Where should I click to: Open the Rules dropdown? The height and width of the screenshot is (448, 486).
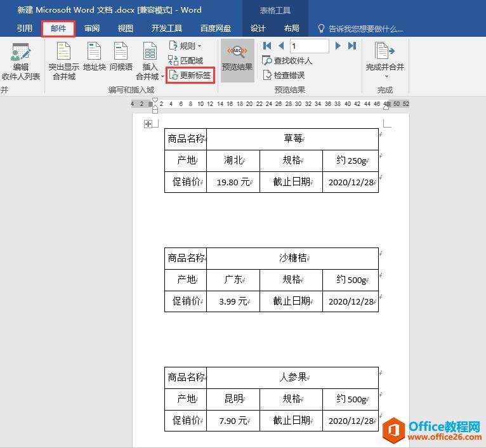pyautogui.click(x=185, y=46)
